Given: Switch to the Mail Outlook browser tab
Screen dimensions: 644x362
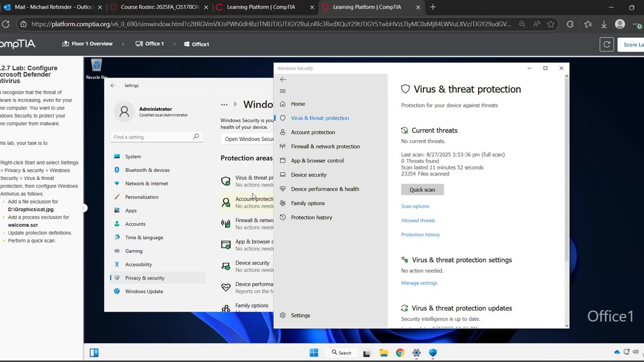Looking at the screenshot, I should click(x=53, y=7).
